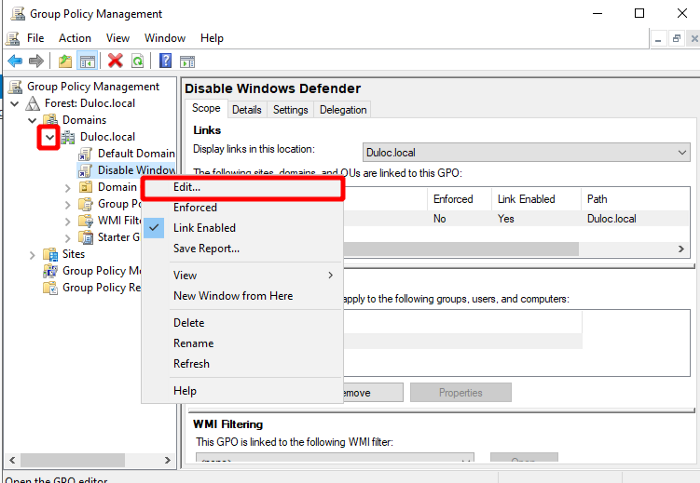Image resolution: width=700 pixels, height=483 pixels.
Task: Collapse the Duloc.local domain node
Action: point(49,137)
